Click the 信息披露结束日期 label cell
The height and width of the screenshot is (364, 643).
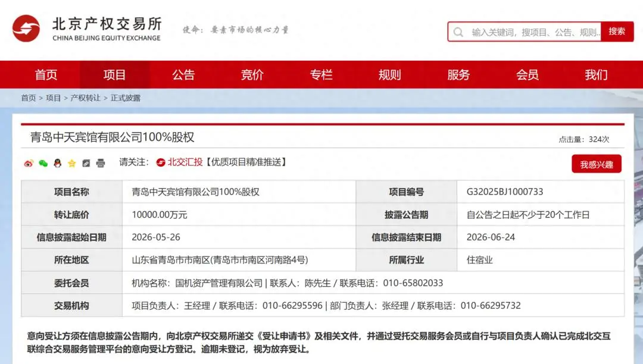pos(407,237)
